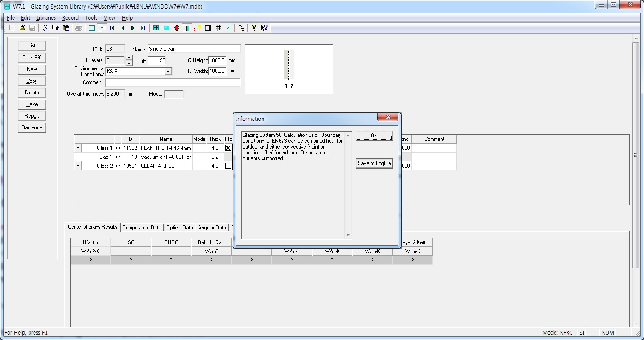Switch to the Temperature Data tab

tap(142, 228)
